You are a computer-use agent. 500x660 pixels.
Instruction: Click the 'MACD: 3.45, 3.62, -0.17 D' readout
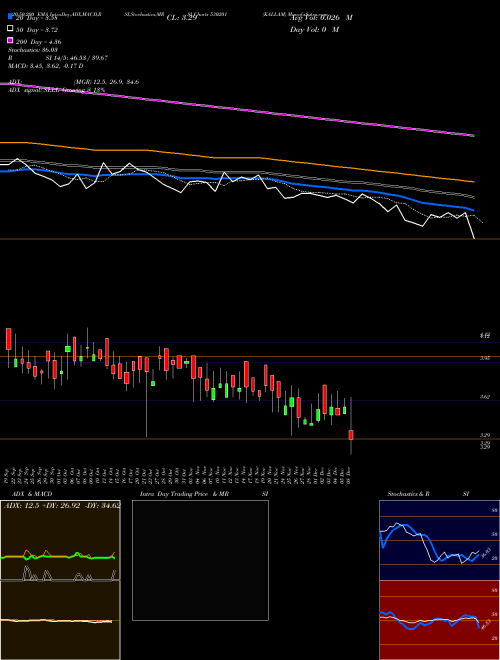pyautogui.click(x=45, y=66)
